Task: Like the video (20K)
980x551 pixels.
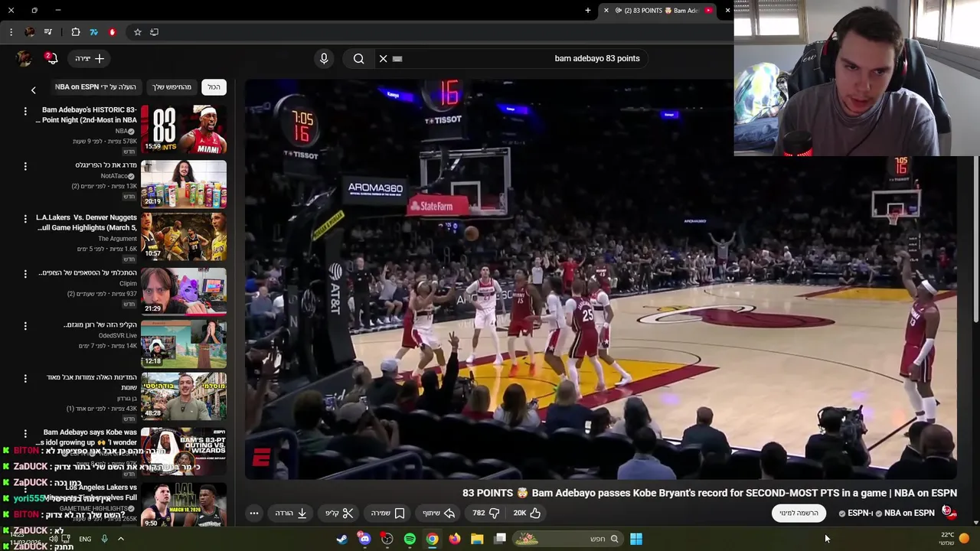Action: [x=527, y=513]
